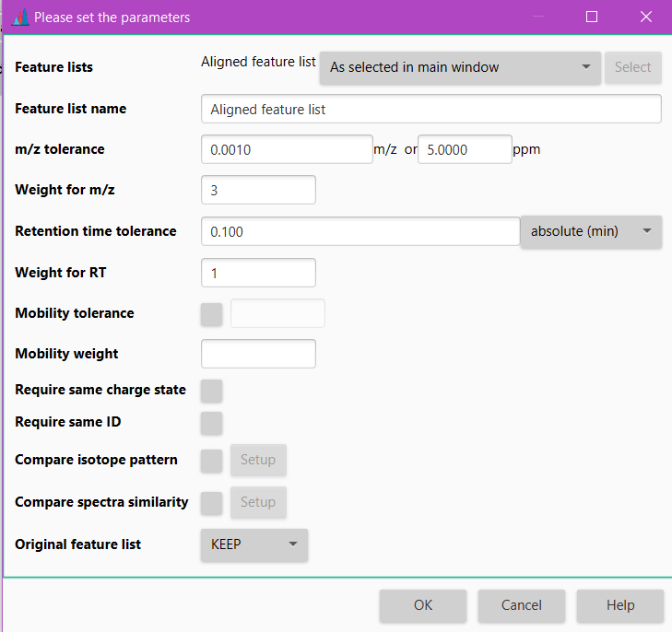Click the Retention time tolerance field
This screenshot has width=672, height=632.
coord(360,231)
